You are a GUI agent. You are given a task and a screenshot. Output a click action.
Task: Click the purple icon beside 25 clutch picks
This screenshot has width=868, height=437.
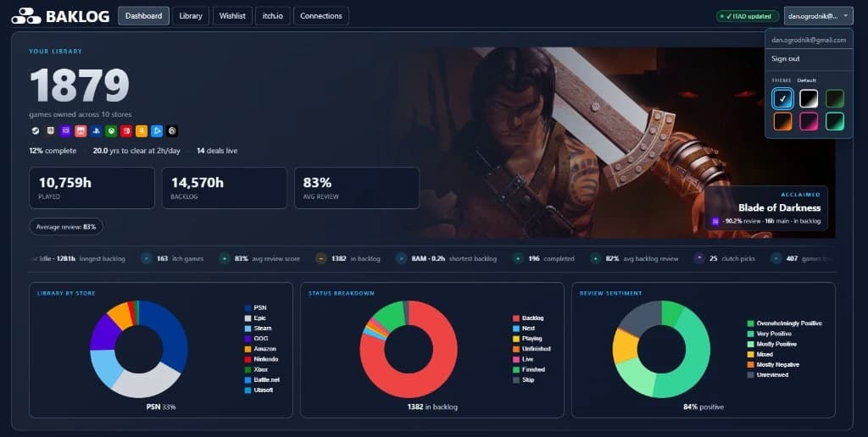(699, 258)
